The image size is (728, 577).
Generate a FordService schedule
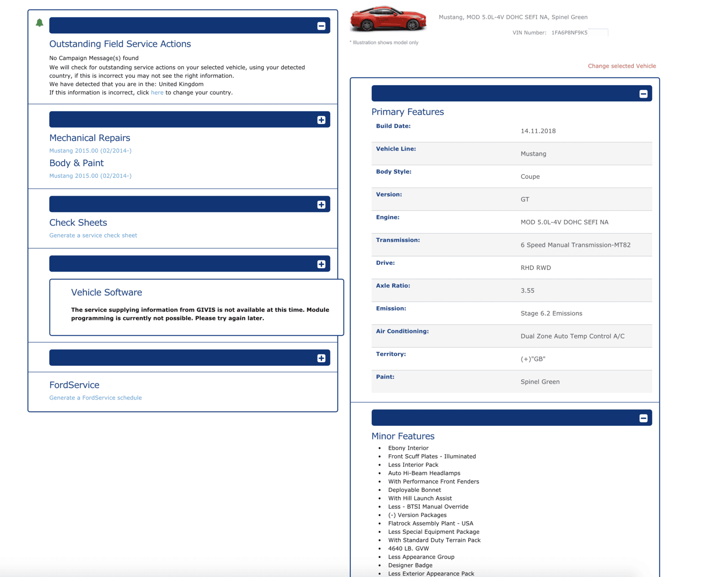tap(96, 398)
